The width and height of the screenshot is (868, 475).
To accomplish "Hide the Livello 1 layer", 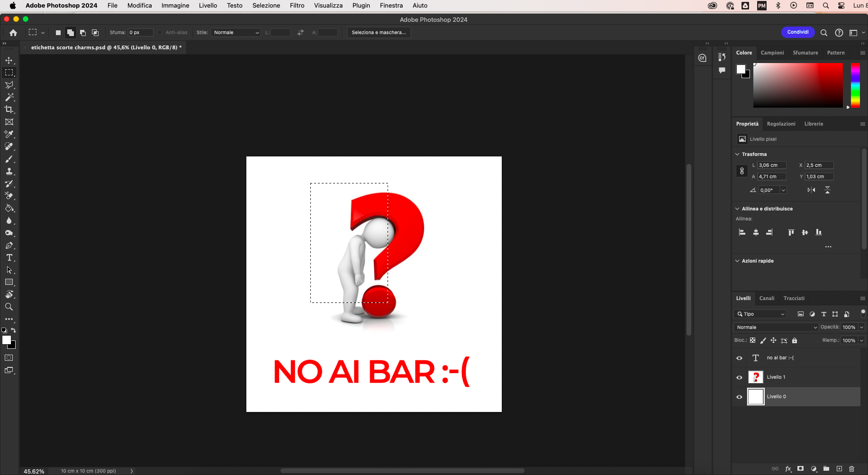I will [740, 377].
